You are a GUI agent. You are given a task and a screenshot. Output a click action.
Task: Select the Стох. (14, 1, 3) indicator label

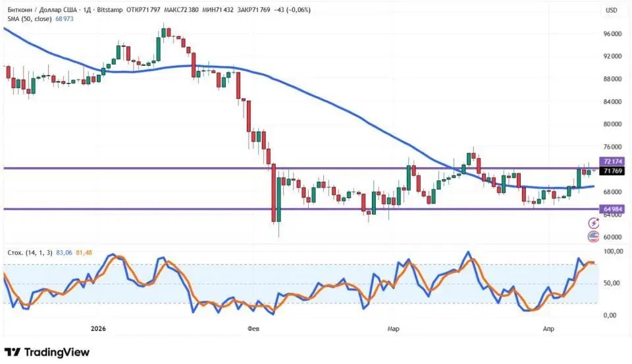pos(30,253)
